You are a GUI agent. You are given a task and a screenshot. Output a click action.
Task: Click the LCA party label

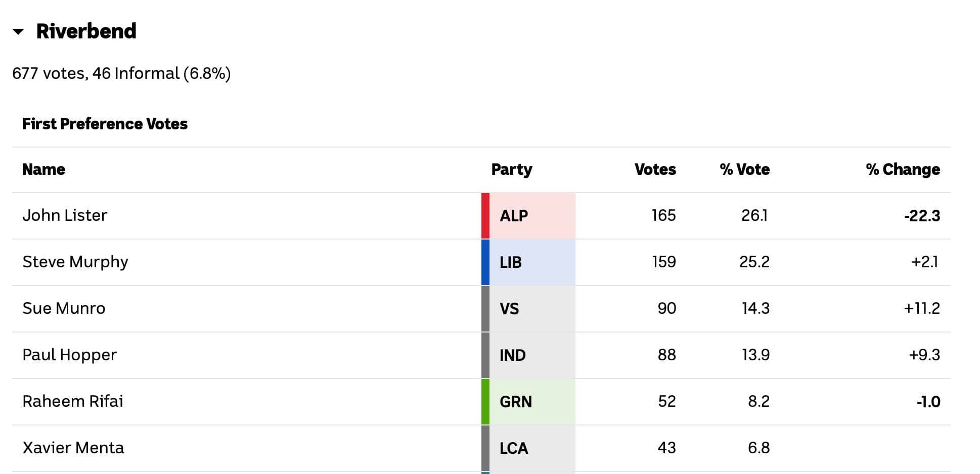point(514,448)
